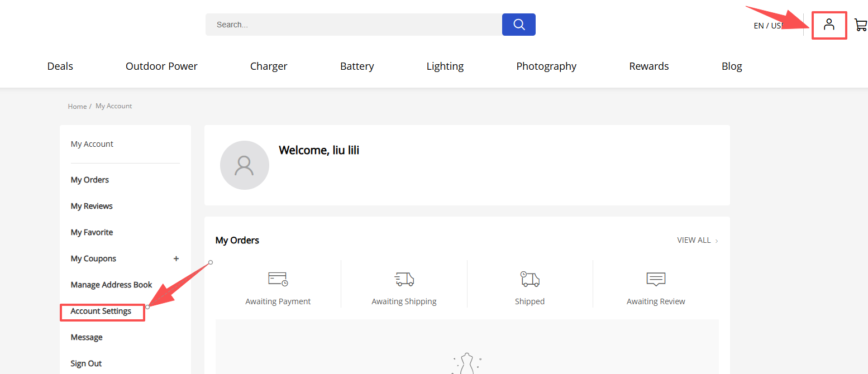Open the Deals menu
The height and width of the screenshot is (374, 868).
click(60, 66)
